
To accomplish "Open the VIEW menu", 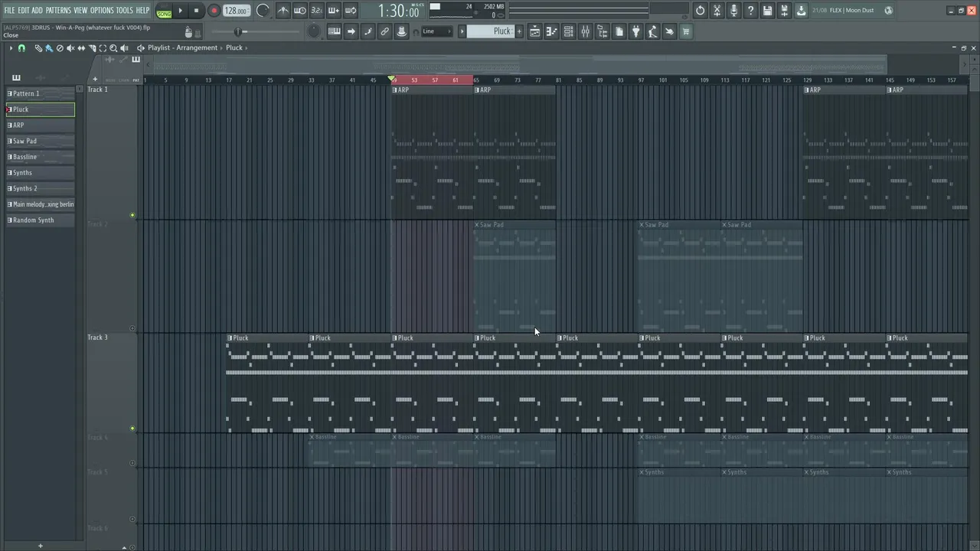I will 80,10.
